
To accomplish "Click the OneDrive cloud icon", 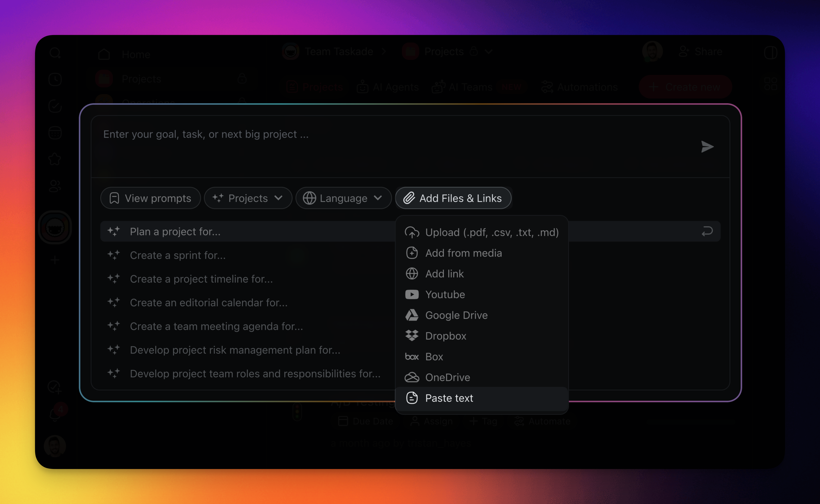I will [412, 377].
